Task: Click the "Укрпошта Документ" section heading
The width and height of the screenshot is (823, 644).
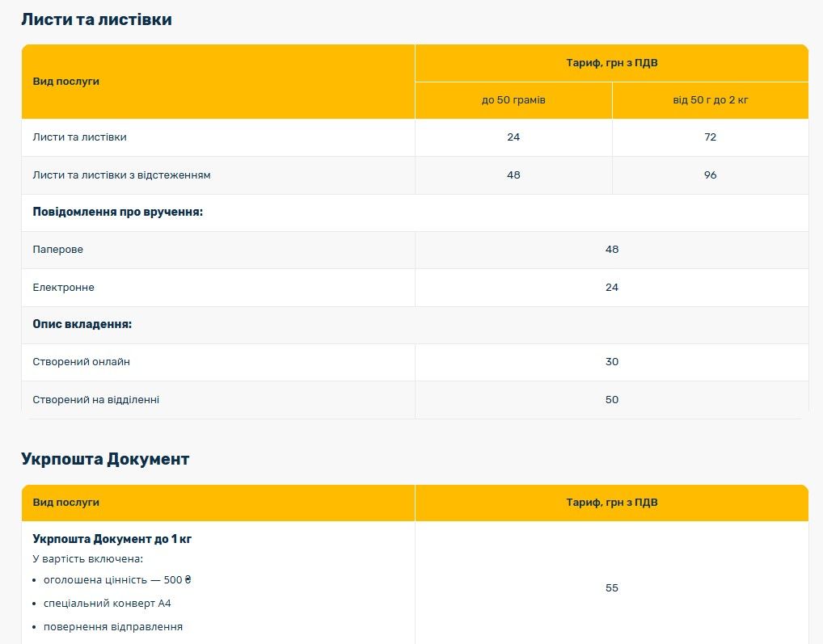Action: 105,459
